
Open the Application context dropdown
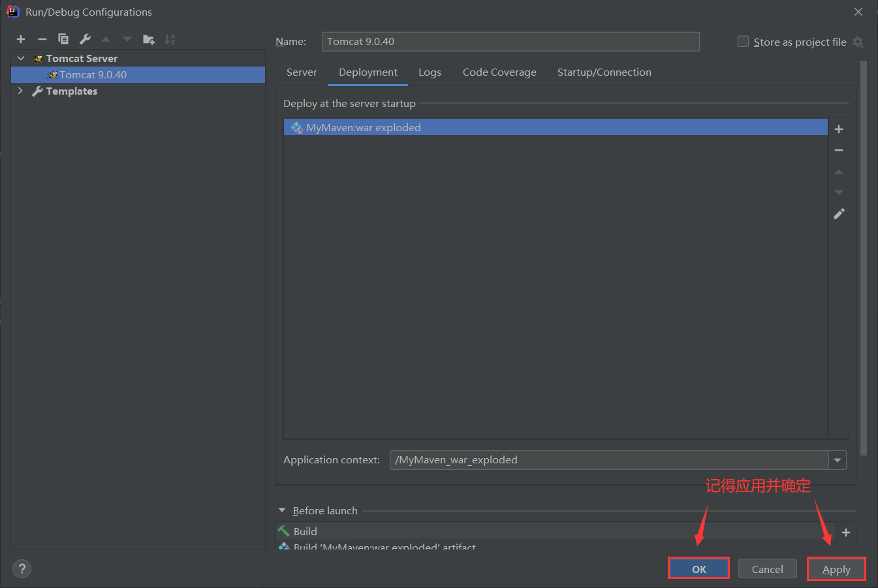tap(838, 460)
